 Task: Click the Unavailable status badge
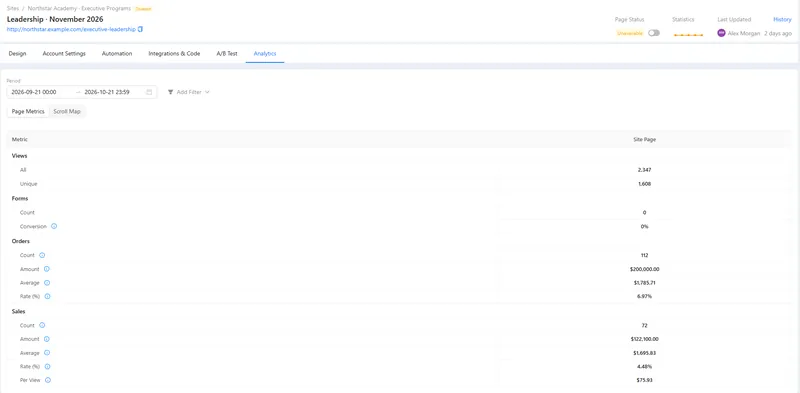tap(630, 33)
